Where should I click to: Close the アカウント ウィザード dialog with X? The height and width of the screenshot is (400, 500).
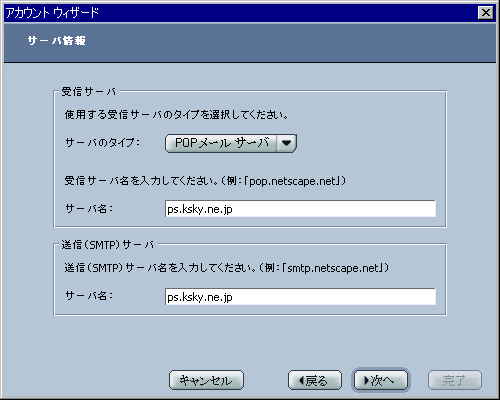click(486, 13)
